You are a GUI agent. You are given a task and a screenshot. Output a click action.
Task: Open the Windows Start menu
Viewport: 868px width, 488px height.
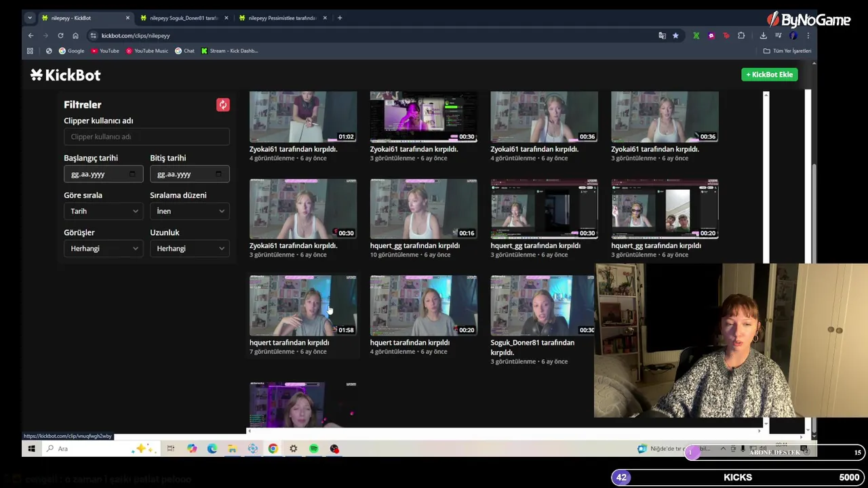31,449
